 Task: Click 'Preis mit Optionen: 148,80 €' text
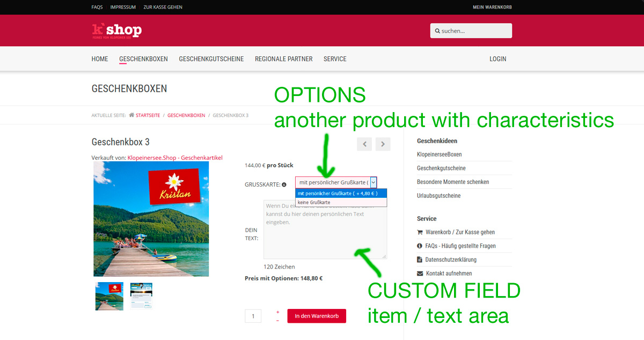(283, 278)
